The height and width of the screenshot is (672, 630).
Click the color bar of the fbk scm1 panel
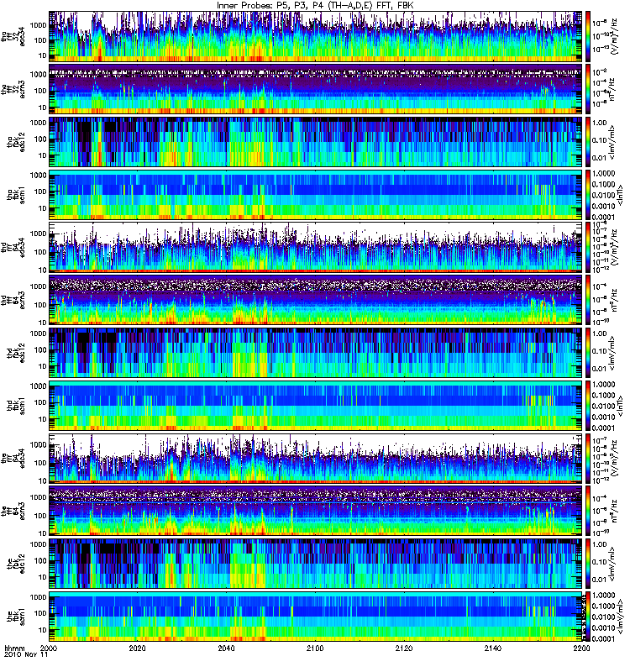(588, 617)
